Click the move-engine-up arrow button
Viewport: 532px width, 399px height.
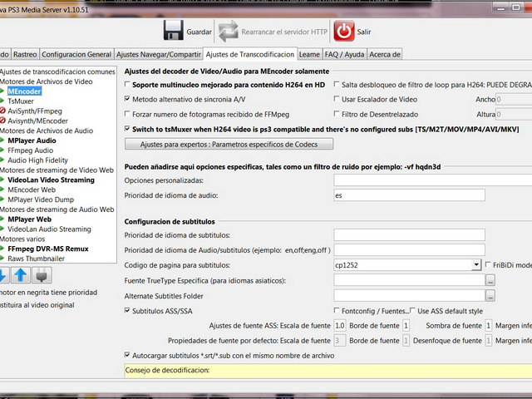click(21, 275)
